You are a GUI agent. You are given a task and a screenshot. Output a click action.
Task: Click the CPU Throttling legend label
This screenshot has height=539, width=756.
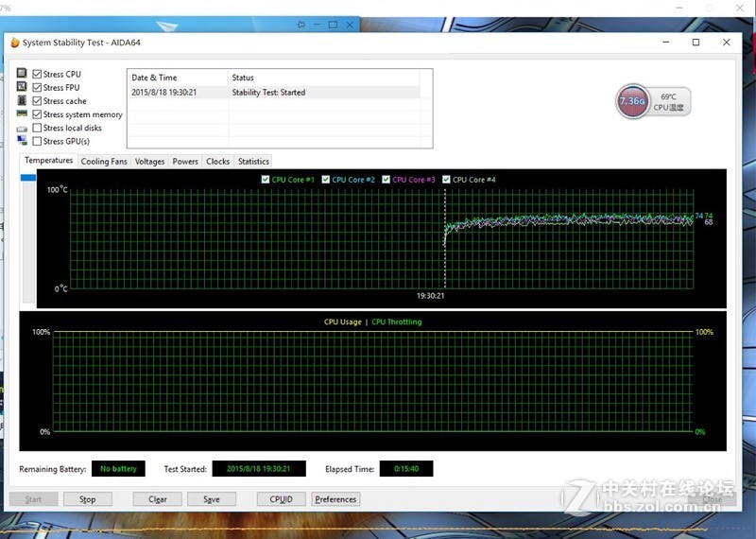396,322
